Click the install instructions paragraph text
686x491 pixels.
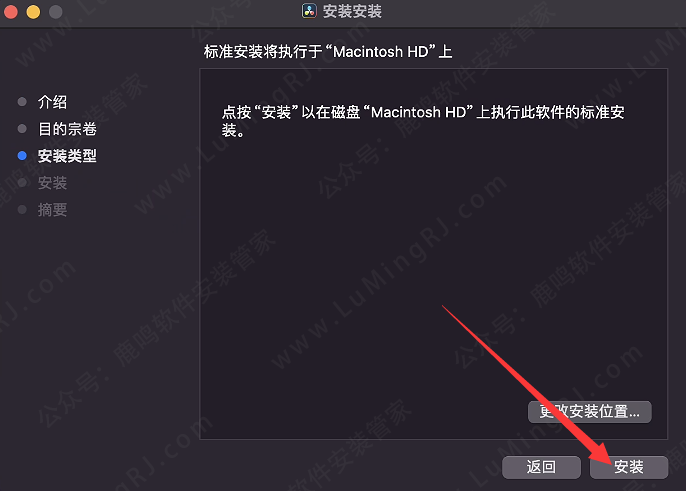pos(423,121)
